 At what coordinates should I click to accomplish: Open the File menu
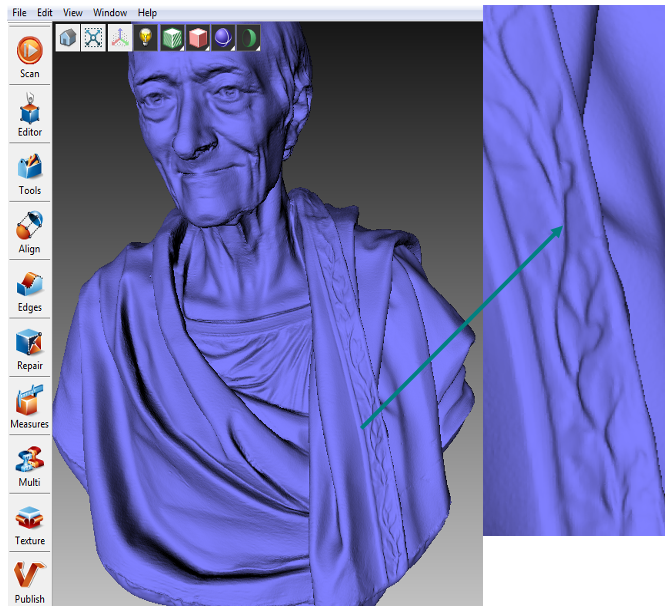tap(19, 12)
